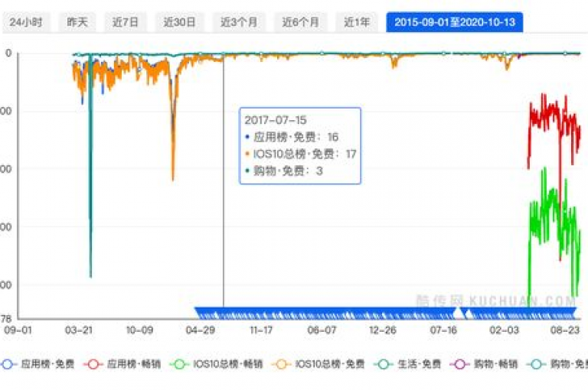Image resolution: width=588 pixels, height=390 pixels.
Task: Open the 近30日 range tab
Action: pyautogui.click(x=179, y=22)
